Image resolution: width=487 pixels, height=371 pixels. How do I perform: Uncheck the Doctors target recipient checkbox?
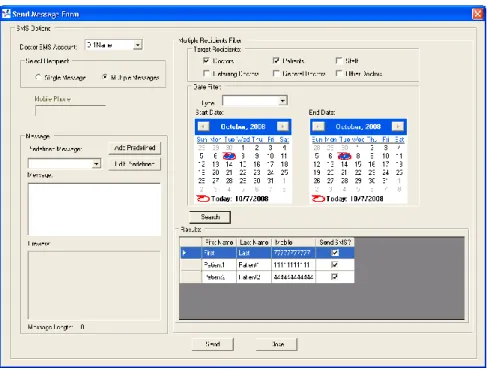206,60
